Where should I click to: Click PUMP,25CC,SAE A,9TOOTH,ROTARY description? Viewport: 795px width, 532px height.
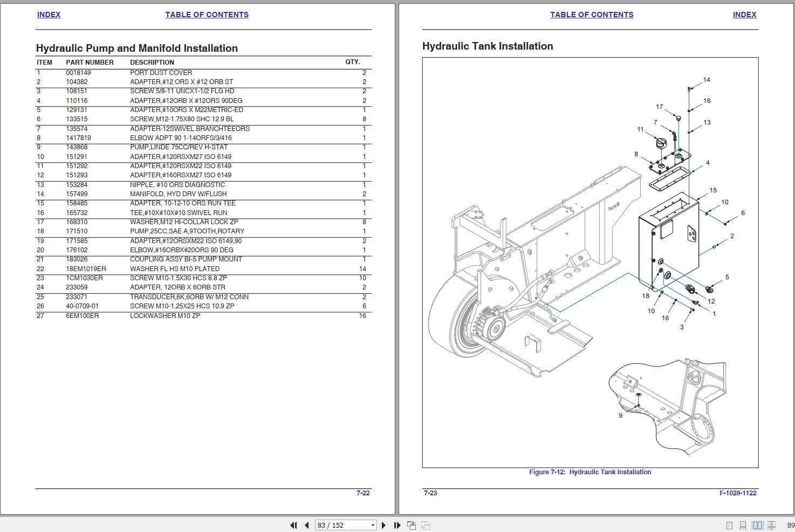click(187, 231)
